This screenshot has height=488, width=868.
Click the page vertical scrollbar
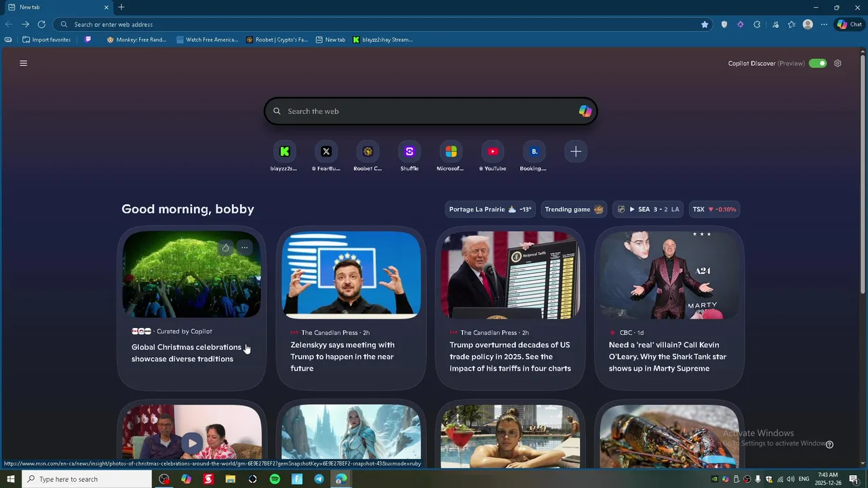click(863, 175)
